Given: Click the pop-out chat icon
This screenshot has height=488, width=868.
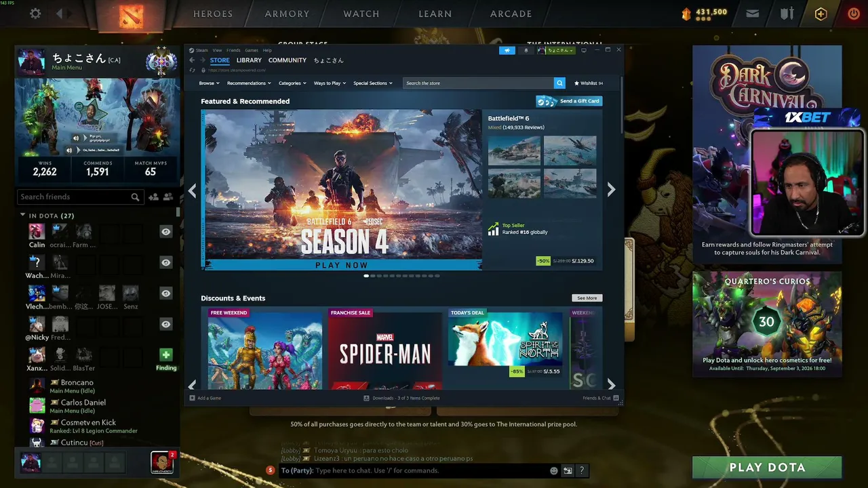Looking at the screenshot, I should coord(568,470).
